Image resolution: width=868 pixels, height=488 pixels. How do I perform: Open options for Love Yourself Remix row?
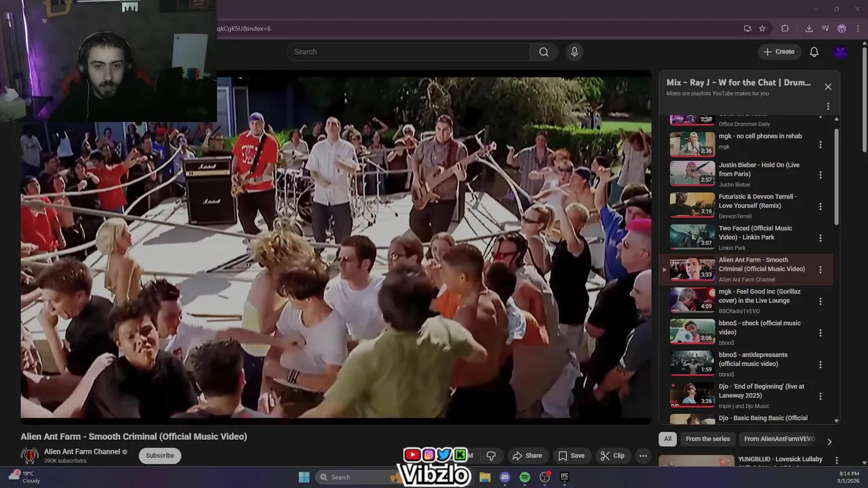point(820,206)
